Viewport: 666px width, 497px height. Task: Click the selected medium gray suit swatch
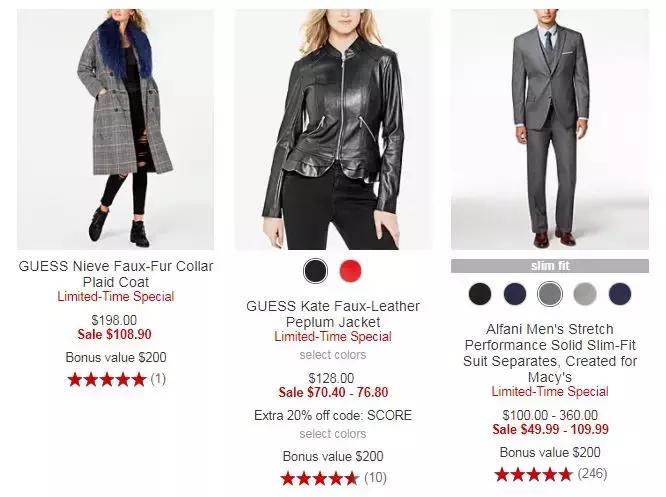tap(550, 294)
